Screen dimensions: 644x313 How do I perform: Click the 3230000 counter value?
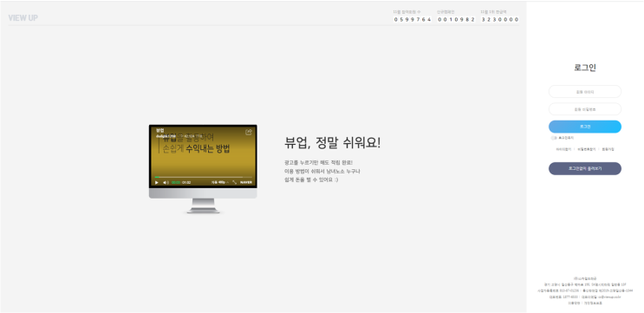(x=500, y=19)
